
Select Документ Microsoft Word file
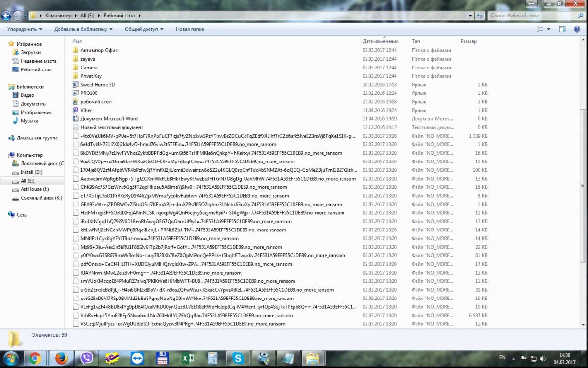pyautogui.click(x=109, y=119)
